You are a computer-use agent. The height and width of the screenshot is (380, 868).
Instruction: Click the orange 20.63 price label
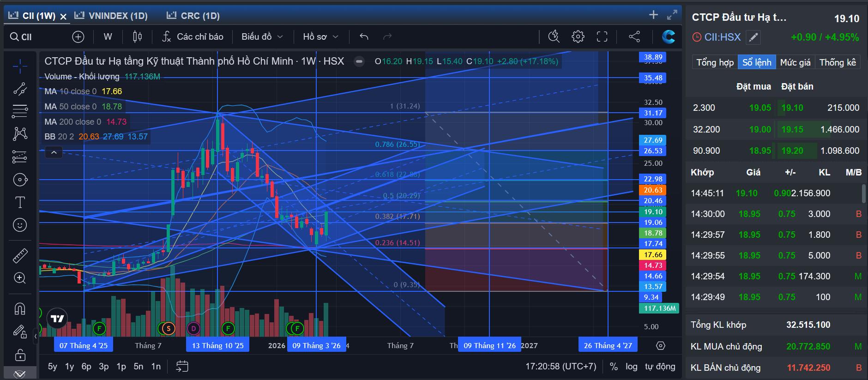(653, 190)
